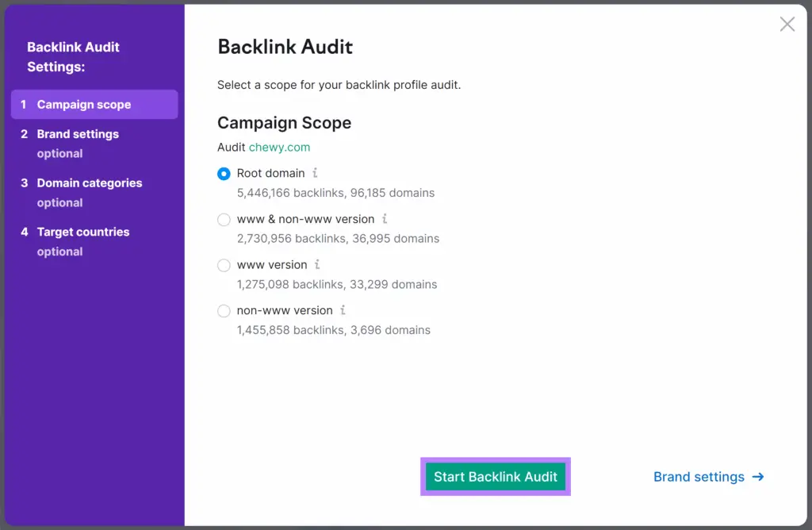Select the www version radio button

tap(224, 266)
